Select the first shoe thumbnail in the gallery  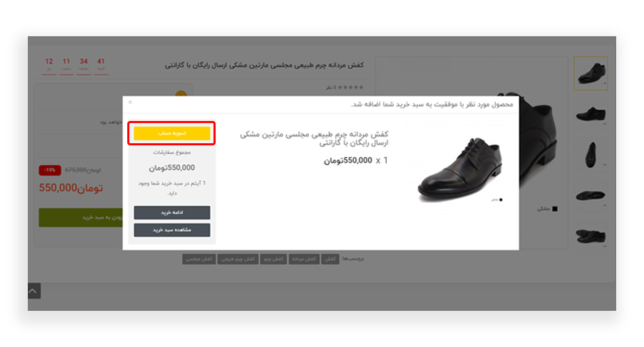[590, 73]
